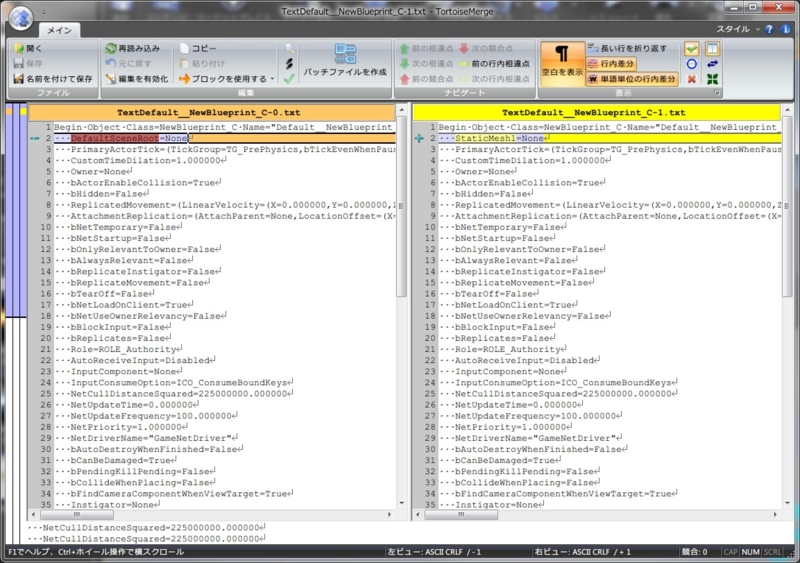The width and height of the screenshot is (800, 563).
Task: Click バッチファイルを作成 button
Action: pyautogui.click(x=345, y=61)
